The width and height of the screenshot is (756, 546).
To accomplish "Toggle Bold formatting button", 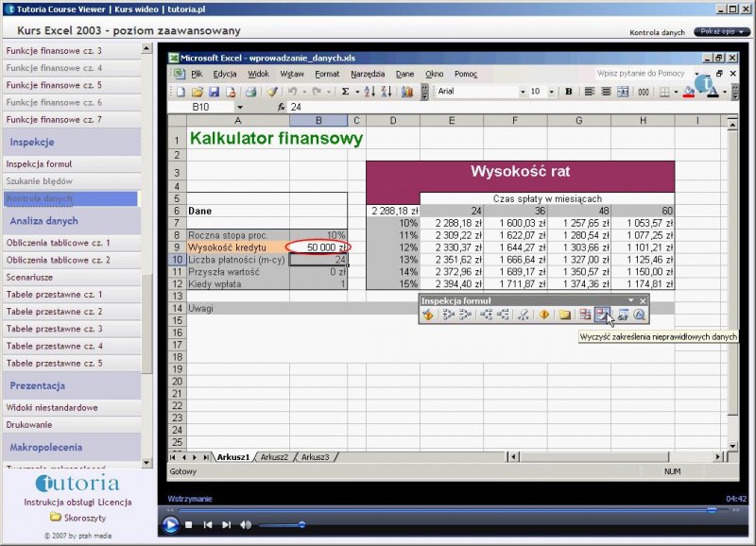I will click(x=569, y=92).
